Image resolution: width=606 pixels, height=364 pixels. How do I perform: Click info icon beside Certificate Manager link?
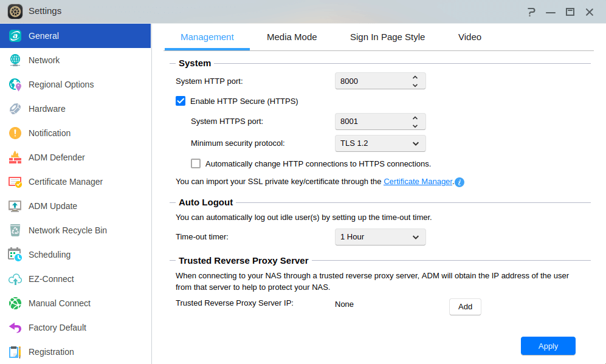460,182
